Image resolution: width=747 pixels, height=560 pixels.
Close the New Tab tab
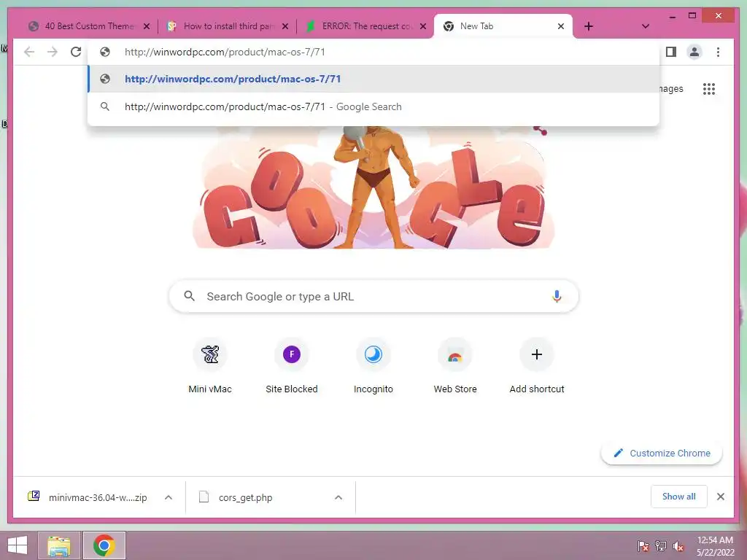(x=561, y=26)
